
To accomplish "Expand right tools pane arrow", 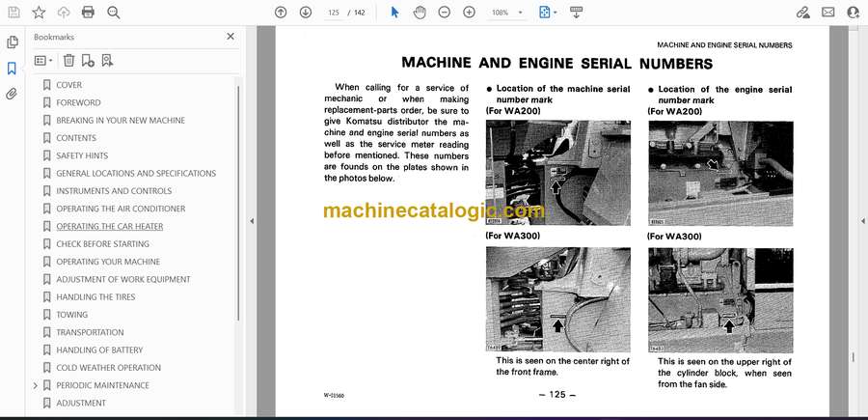I will (862, 221).
